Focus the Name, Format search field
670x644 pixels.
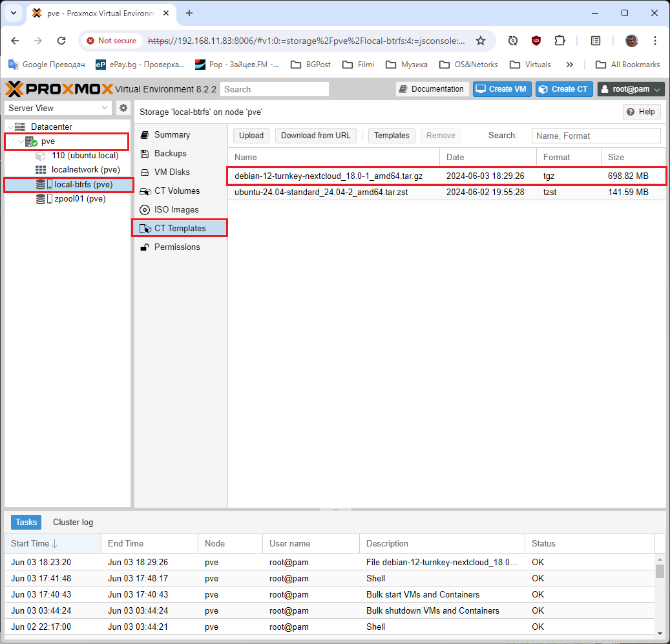[596, 136]
